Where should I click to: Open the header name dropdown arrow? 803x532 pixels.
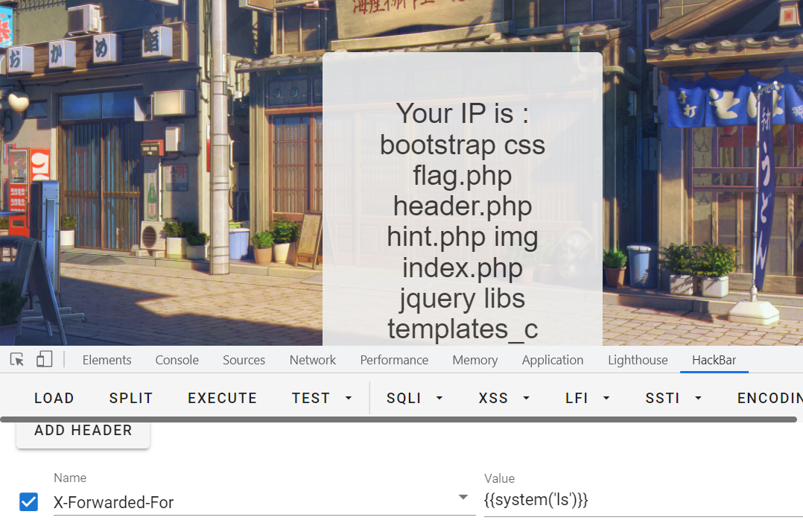[463, 497]
